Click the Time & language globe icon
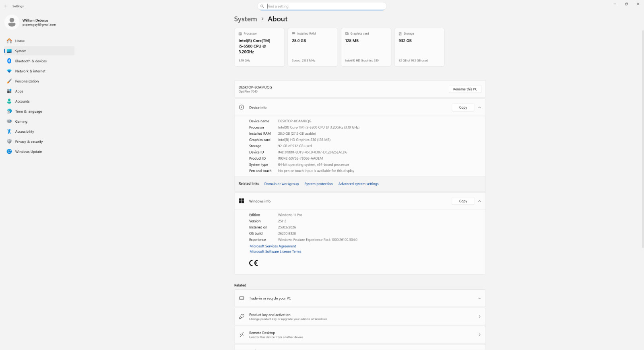The image size is (644, 350). [x=9, y=111]
